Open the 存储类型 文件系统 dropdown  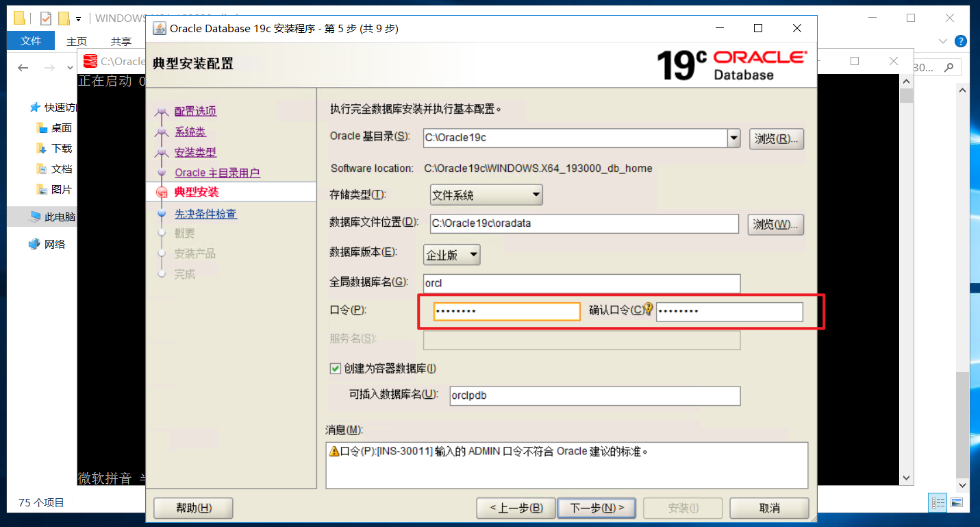tap(486, 195)
